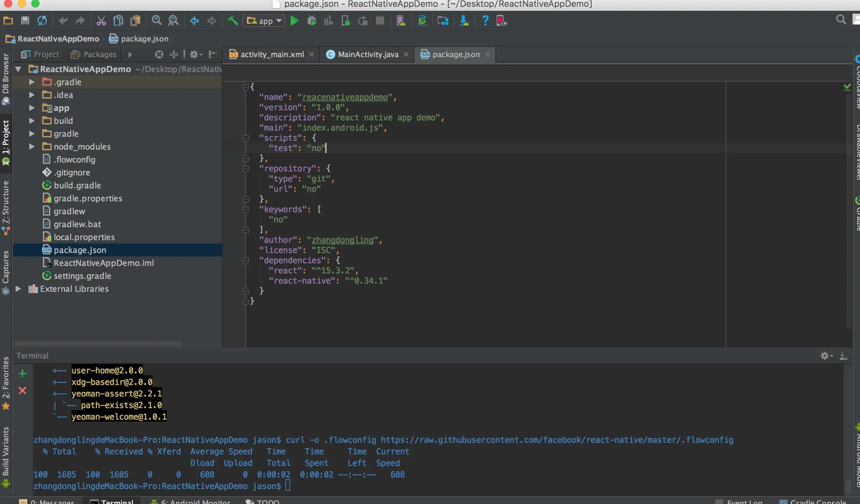This screenshot has height=504, width=860.
Task: Open the app run configuration dropdown
Action: 263,20
